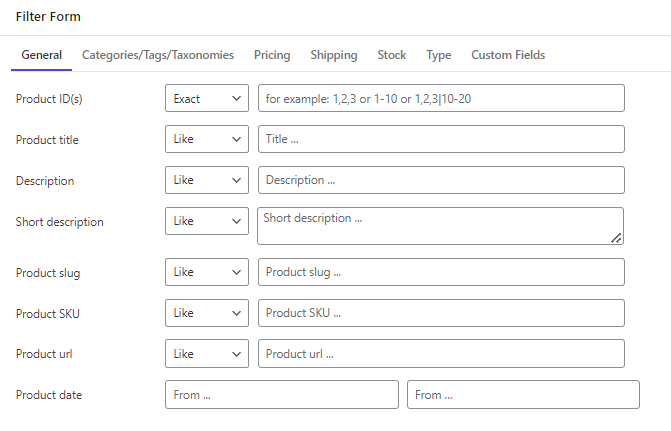Expand the Short description operator dropdown

[x=207, y=221]
